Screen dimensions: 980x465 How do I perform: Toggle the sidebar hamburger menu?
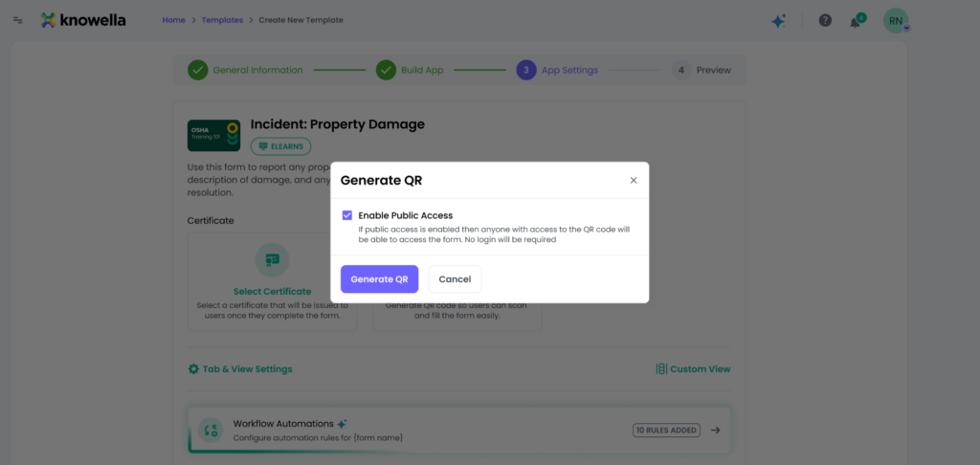click(x=18, y=20)
